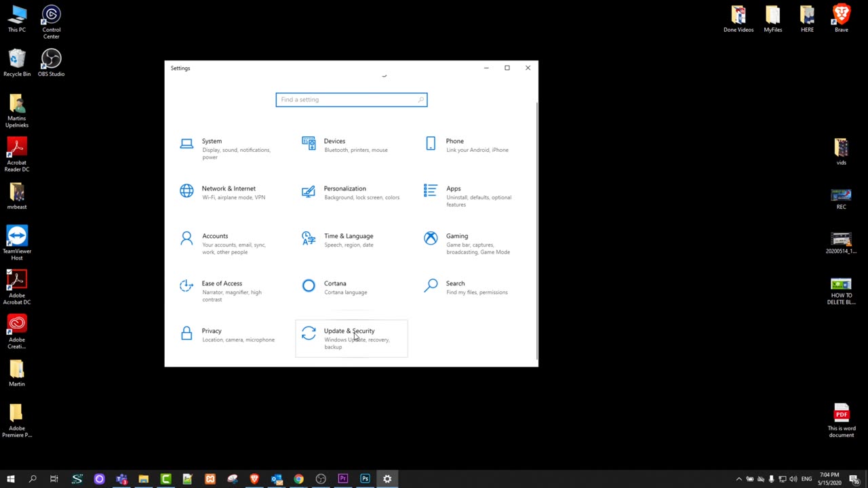Select the Martin folder on desktop

coord(17,373)
